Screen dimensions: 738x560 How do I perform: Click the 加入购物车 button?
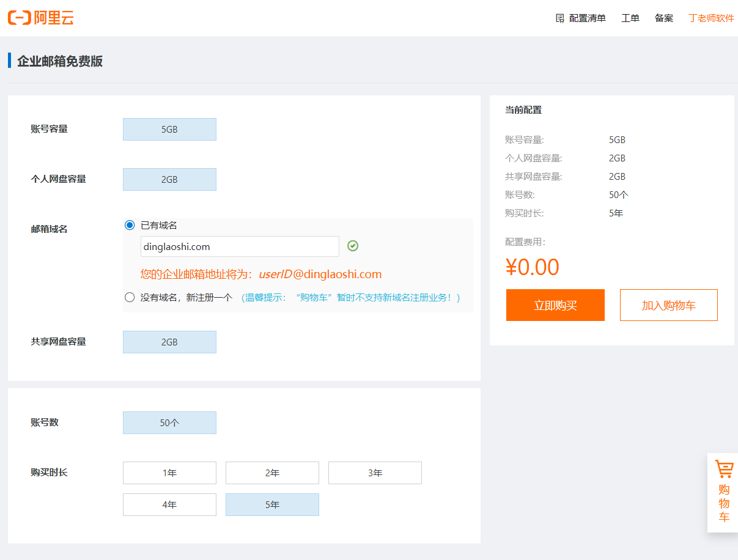[x=668, y=305]
